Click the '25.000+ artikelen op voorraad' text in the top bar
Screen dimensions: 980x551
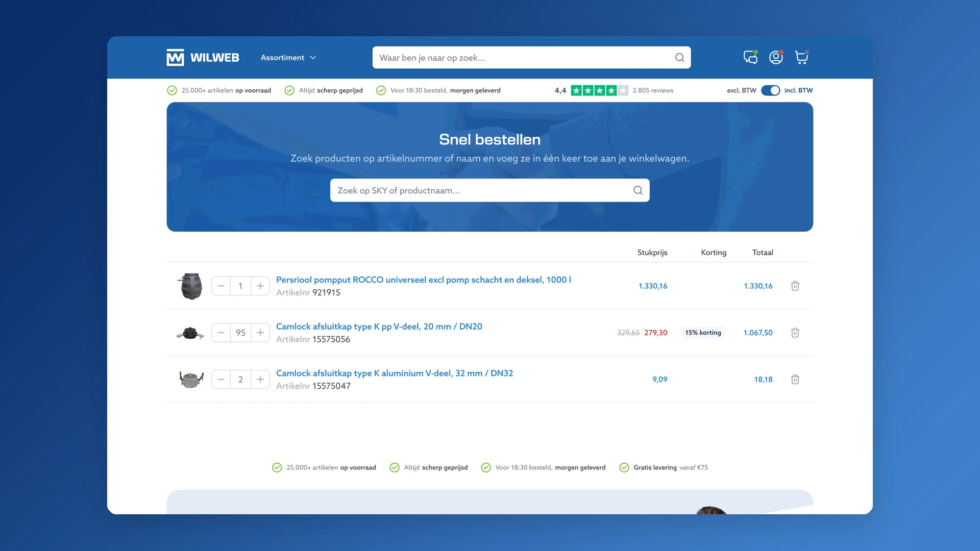pos(226,90)
